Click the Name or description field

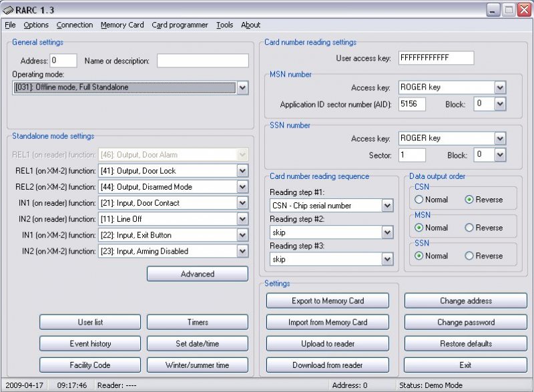click(202, 61)
